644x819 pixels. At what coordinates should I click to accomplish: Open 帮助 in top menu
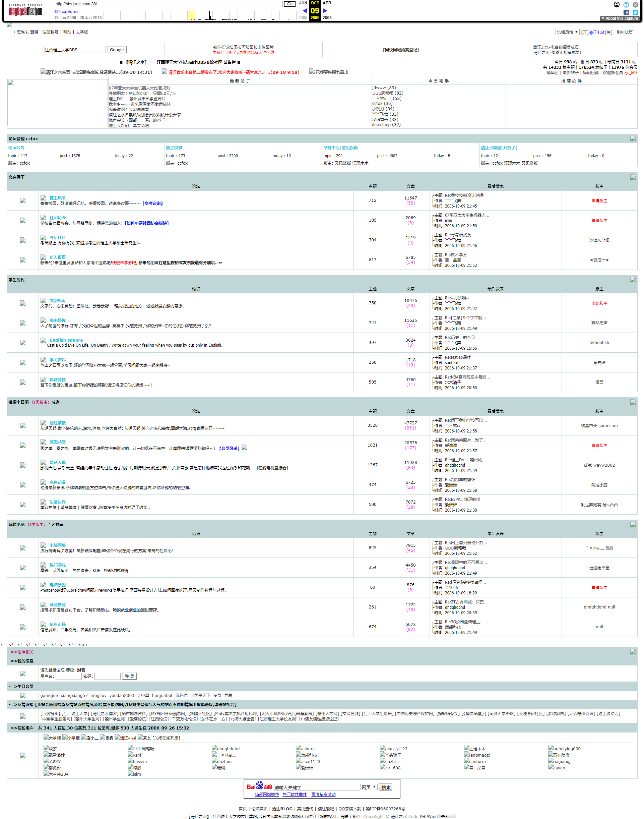(67, 32)
